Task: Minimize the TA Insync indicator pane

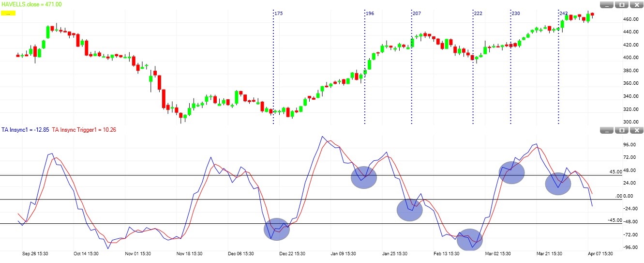Action: pos(607,130)
